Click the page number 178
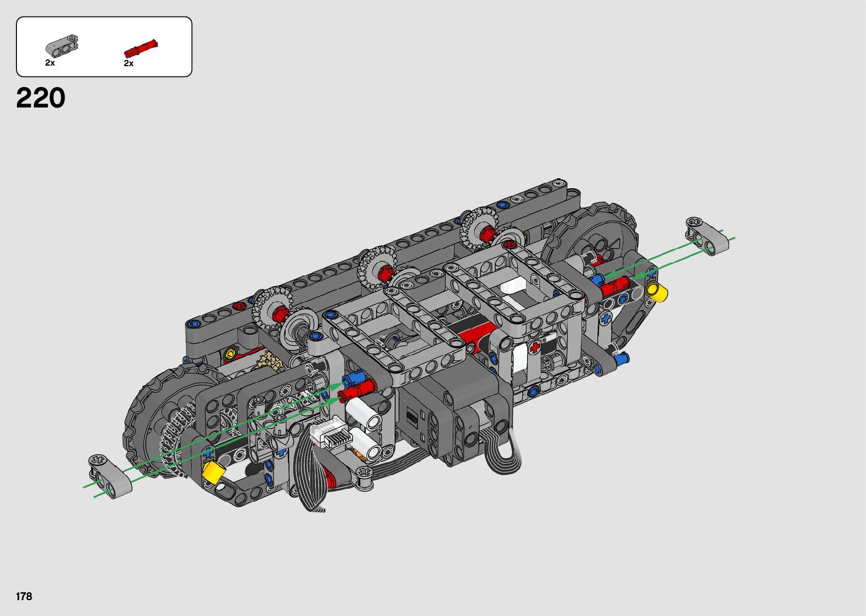Screen dimensions: 866x616 tap(24, 596)
